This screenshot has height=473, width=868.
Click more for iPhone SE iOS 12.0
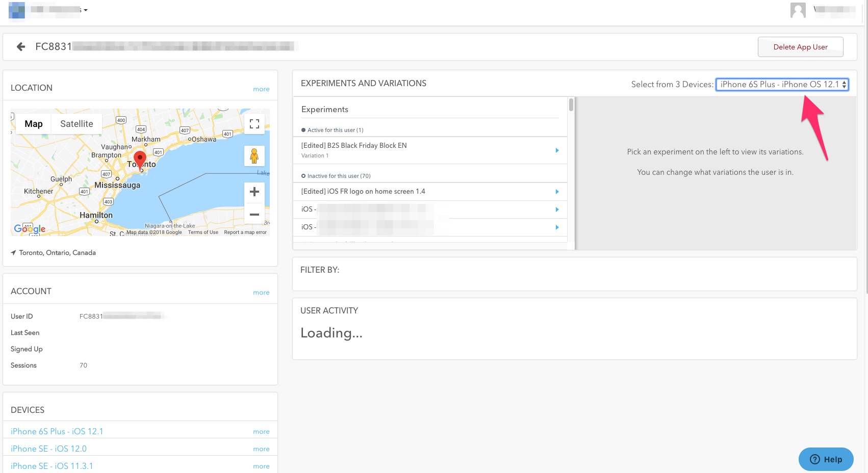coord(261,449)
